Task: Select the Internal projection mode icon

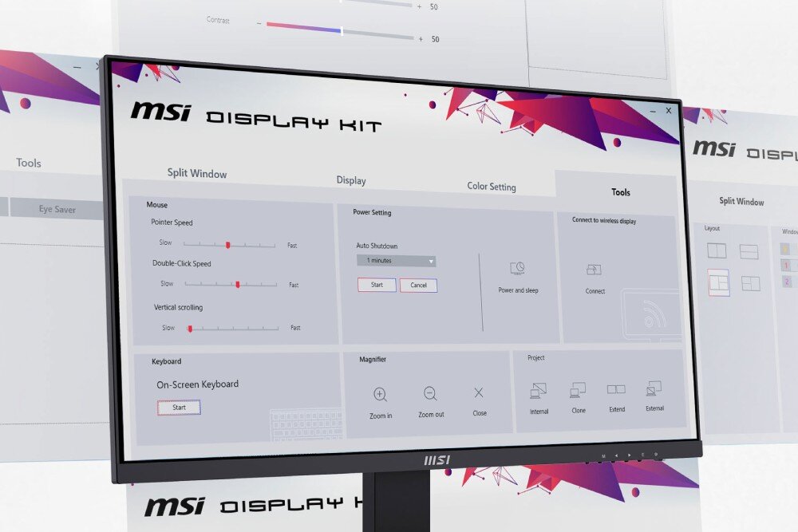Action: 539,388
